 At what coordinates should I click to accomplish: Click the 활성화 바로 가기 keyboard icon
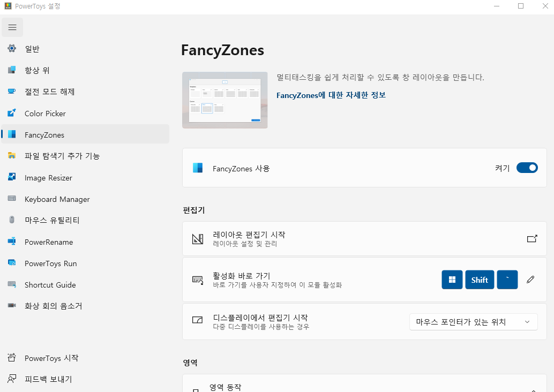pos(198,281)
